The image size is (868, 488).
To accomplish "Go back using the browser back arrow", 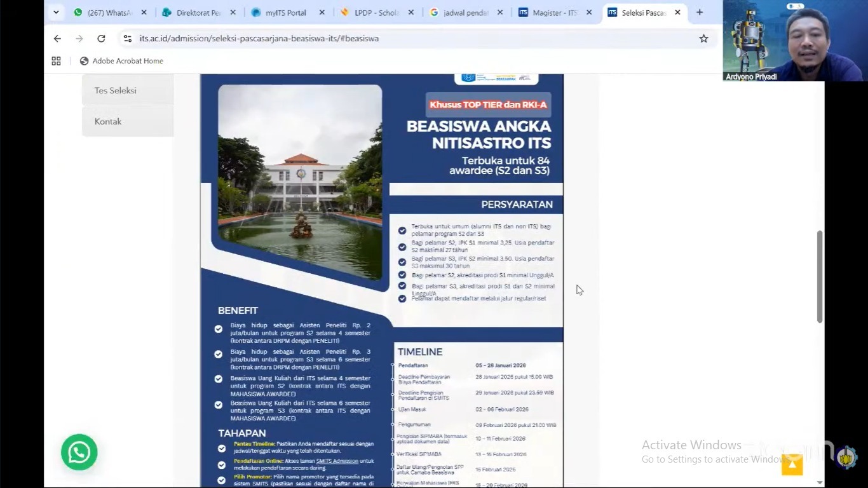I will point(58,39).
